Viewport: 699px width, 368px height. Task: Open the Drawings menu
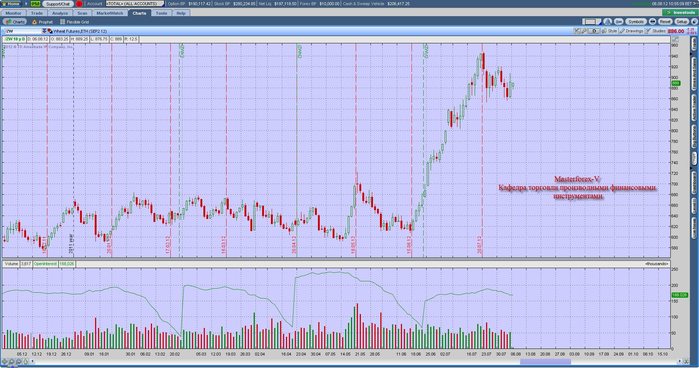pyautogui.click(x=631, y=31)
